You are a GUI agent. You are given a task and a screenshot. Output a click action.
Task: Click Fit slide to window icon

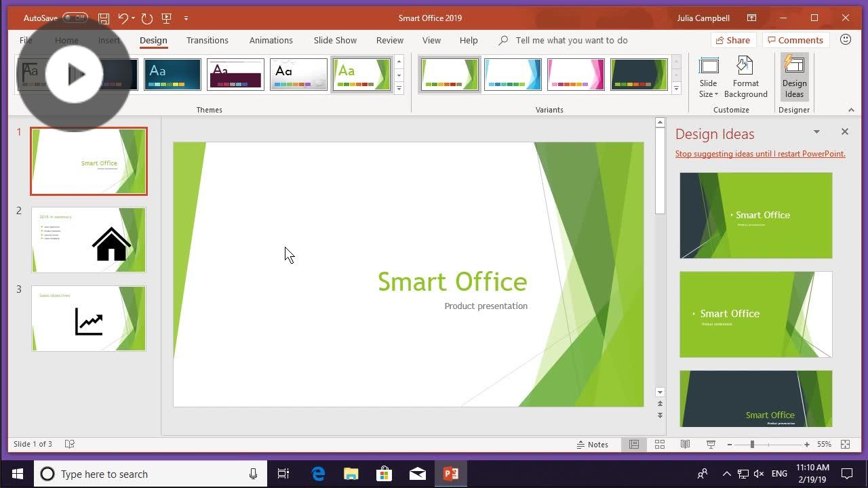(845, 445)
